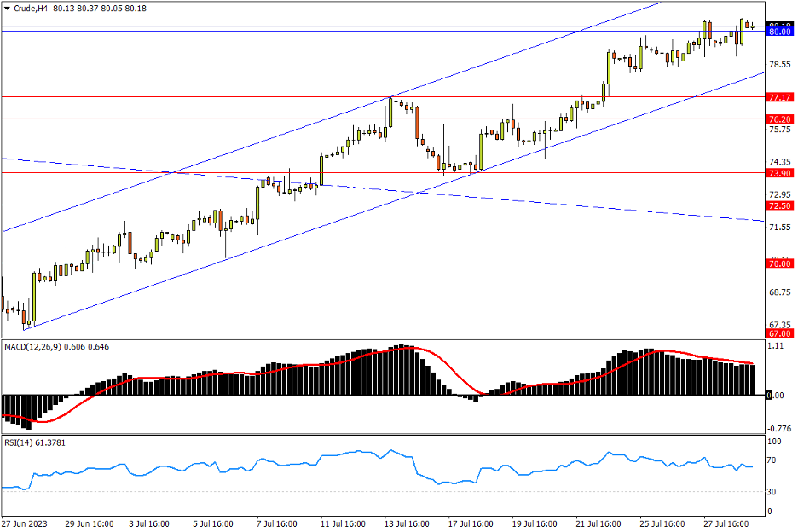
Task: Click the red 76.20 price level label
Action: (x=779, y=119)
